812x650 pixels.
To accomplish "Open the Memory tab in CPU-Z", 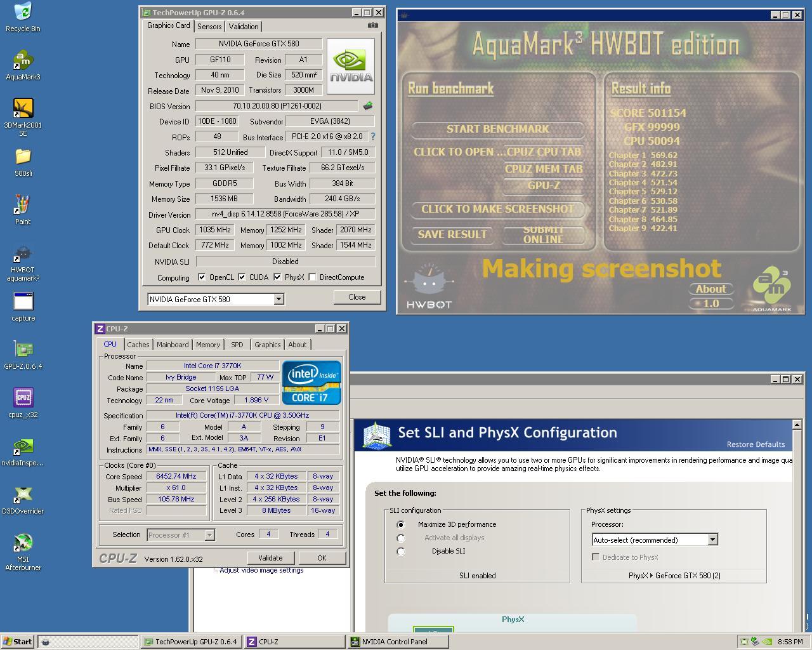I will coord(208,345).
